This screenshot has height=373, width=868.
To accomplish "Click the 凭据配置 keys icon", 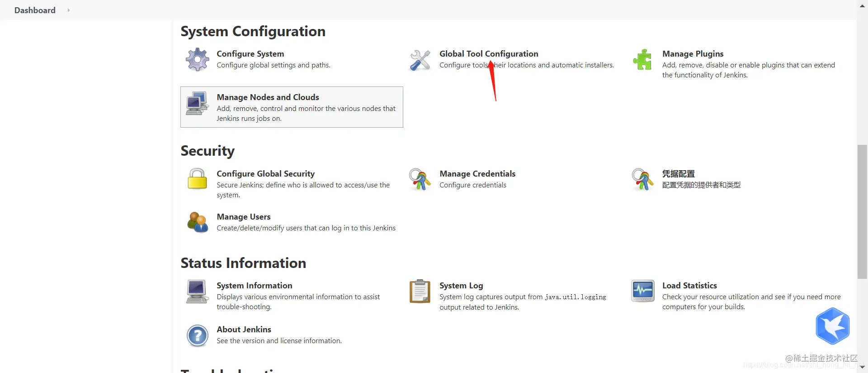I will [642, 179].
